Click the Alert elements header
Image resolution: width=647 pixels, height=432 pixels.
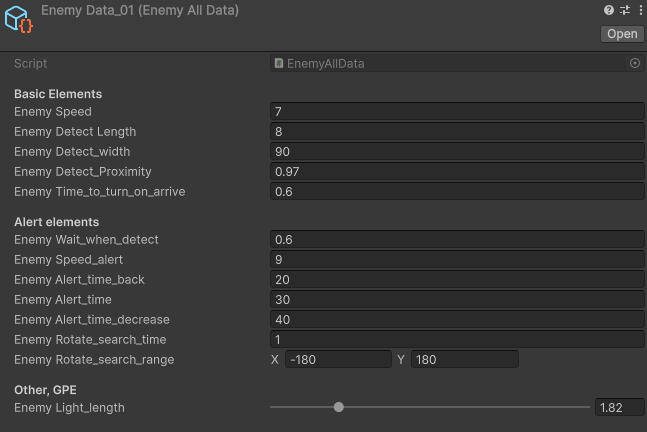[57, 222]
